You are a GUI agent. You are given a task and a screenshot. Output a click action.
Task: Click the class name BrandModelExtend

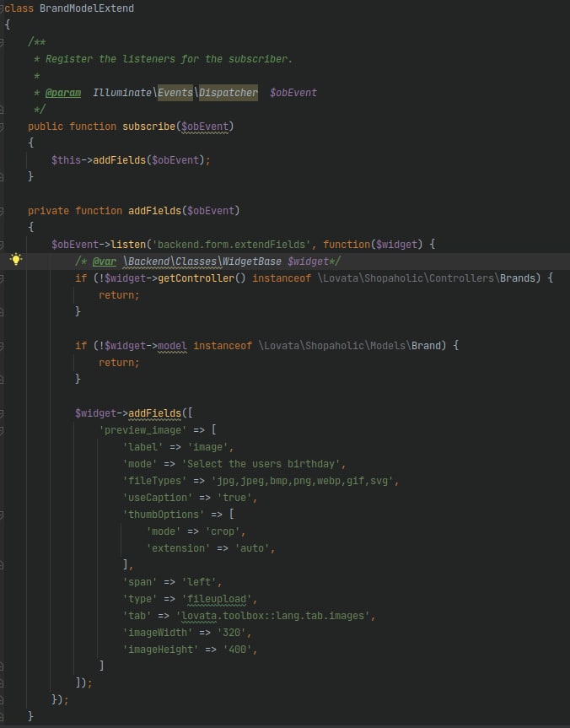pos(87,8)
